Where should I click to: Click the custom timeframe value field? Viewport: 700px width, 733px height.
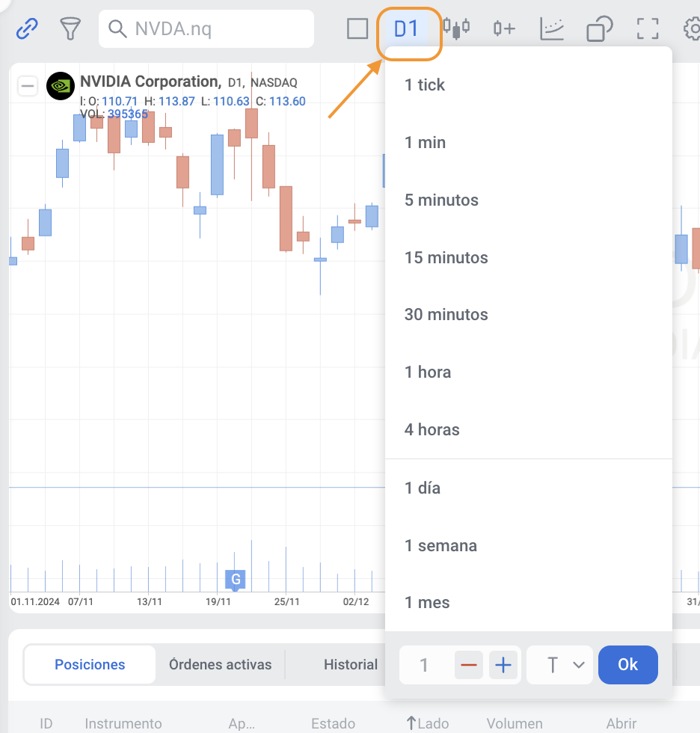[426, 665]
